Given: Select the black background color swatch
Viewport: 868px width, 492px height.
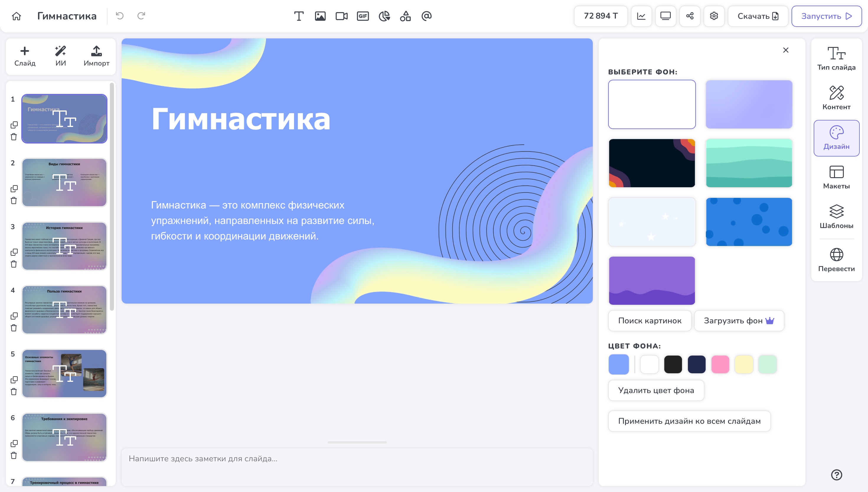Looking at the screenshot, I should coord(673,364).
